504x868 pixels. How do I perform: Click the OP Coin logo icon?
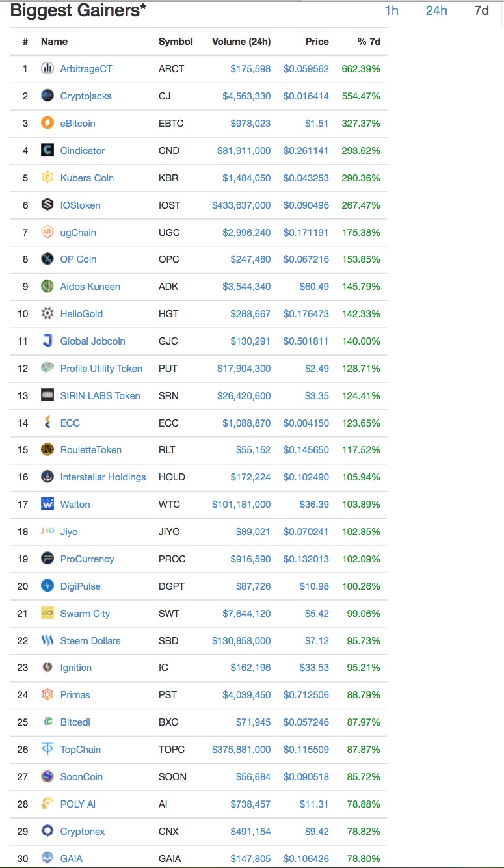click(x=47, y=259)
